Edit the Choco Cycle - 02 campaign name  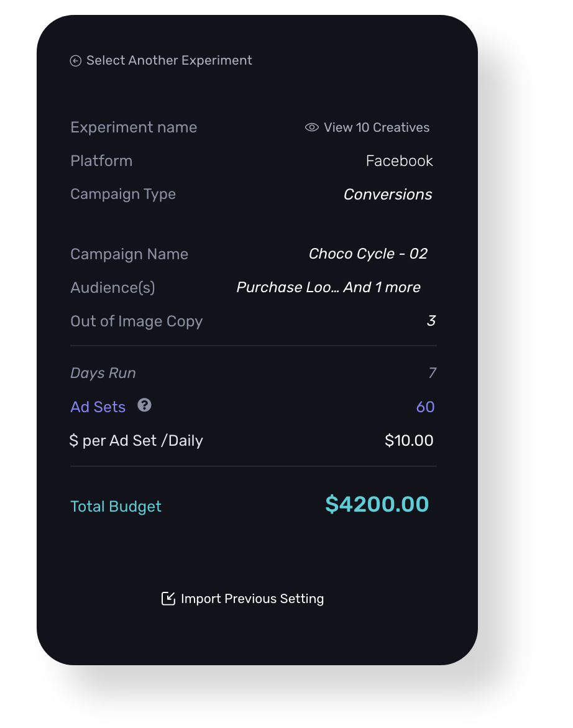click(x=368, y=254)
